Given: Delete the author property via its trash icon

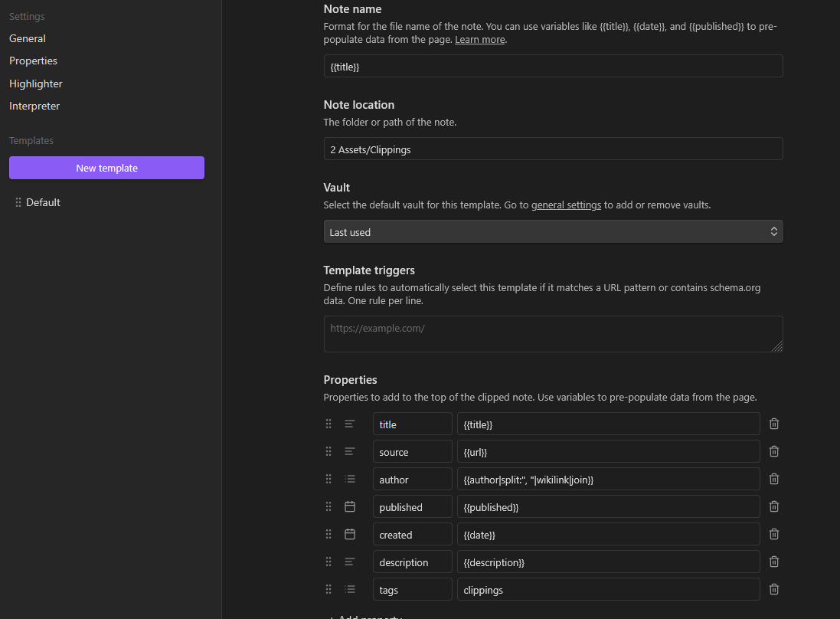Looking at the screenshot, I should click(773, 478).
